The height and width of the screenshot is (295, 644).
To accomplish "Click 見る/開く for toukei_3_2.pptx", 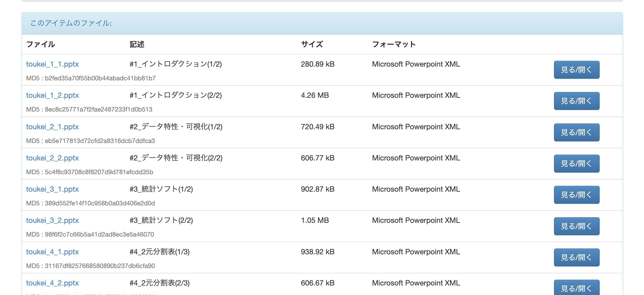I will (576, 226).
